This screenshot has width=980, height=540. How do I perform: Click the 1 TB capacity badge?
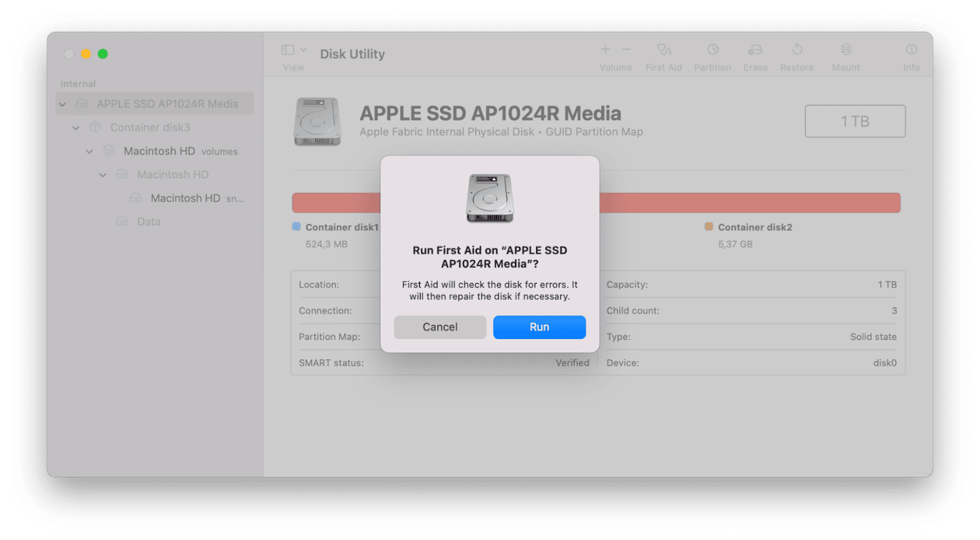coord(855,121)
